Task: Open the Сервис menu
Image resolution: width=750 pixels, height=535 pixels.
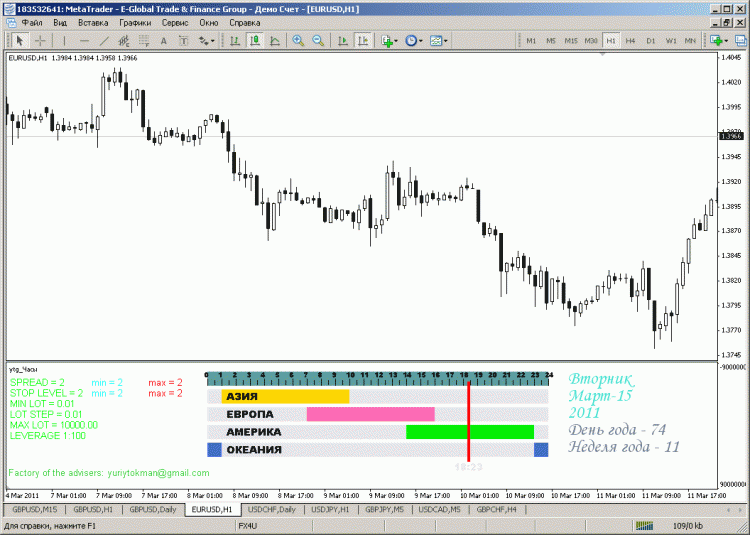Action: (x=174, y=22)
